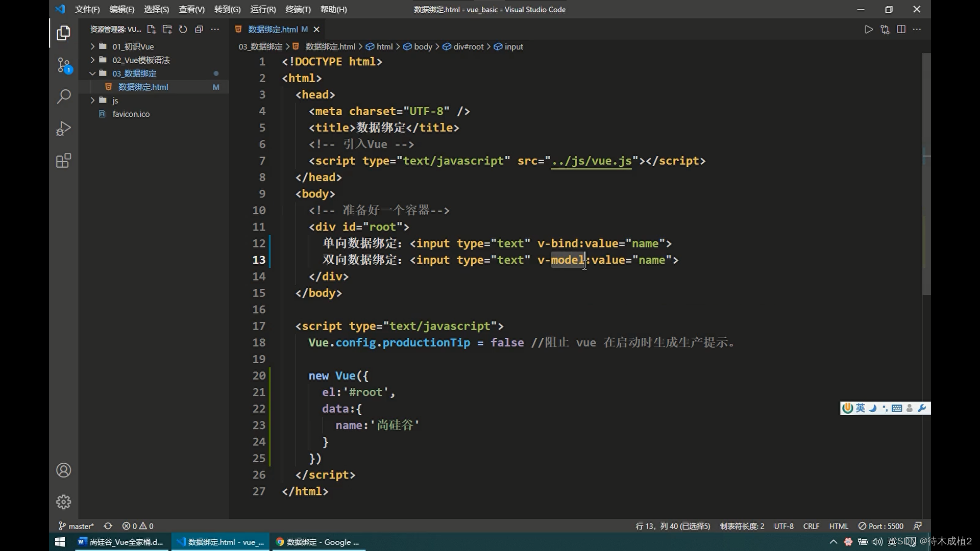This screenshot has height=551, width=980.
Task: Click breadcrumb body element
Action: 418,46
